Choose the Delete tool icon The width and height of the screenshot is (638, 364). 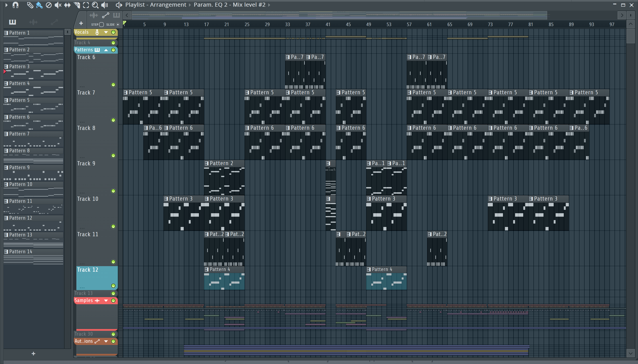(x=49, y=5)
